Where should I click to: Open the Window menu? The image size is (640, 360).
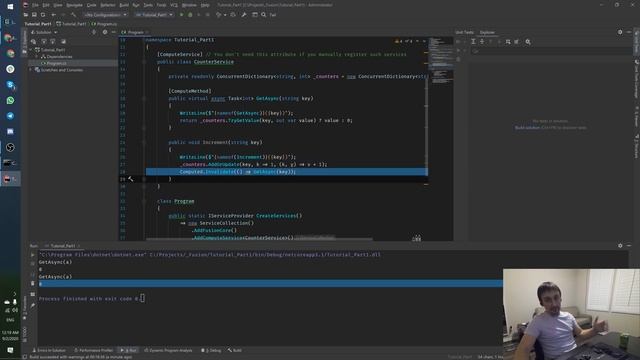point(189,5)
